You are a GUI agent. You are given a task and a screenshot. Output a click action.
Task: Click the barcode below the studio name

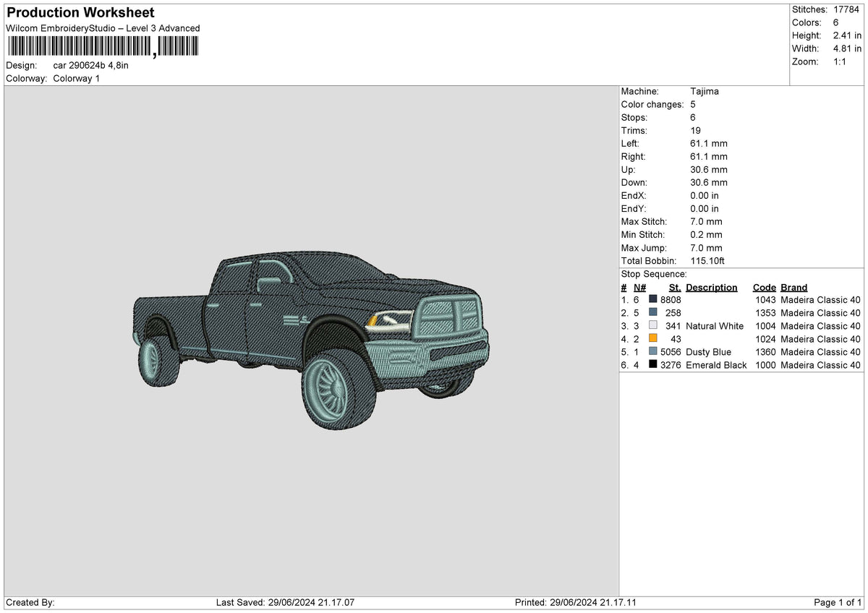pyautogui.click(x=102, y=47)
